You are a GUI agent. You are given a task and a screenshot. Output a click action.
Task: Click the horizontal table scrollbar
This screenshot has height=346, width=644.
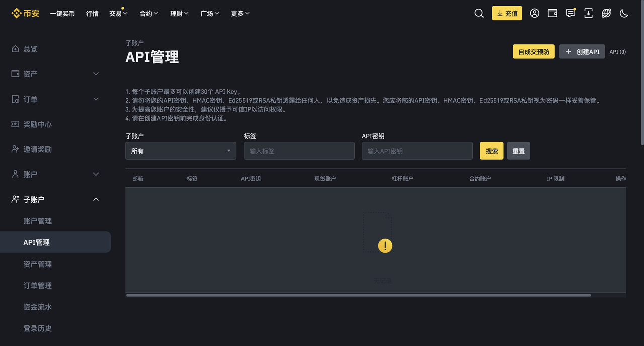[358, 295]
